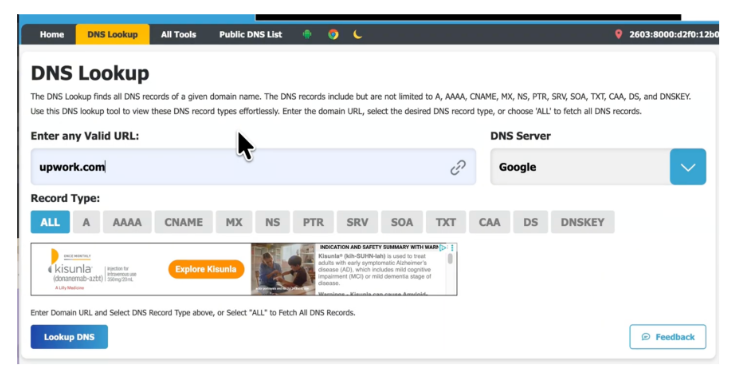Screen dimensions: 754x376
Task: Click the 'Enter Domain URL and Select' instruction text
Action: click(193, 313)
